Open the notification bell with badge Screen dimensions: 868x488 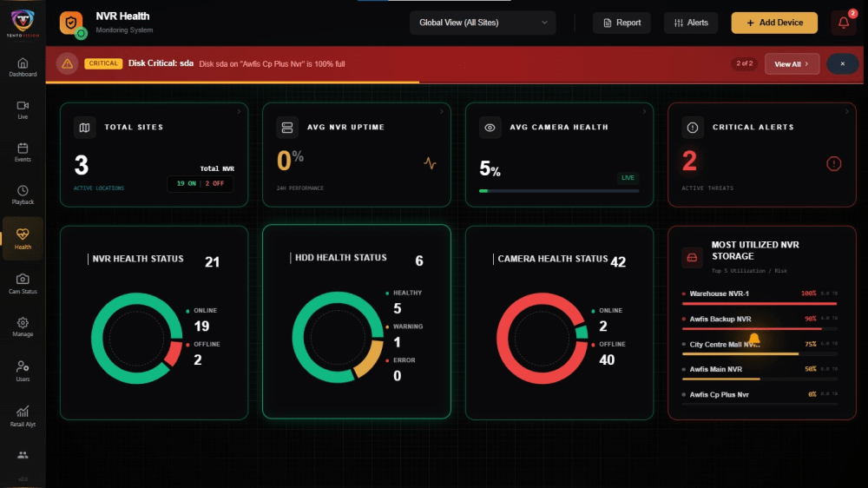click(843, 23)
